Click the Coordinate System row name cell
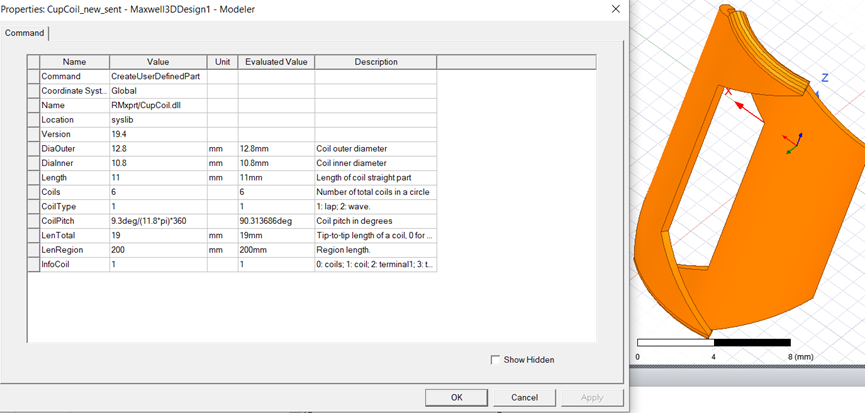 click(x=74, y=91)
